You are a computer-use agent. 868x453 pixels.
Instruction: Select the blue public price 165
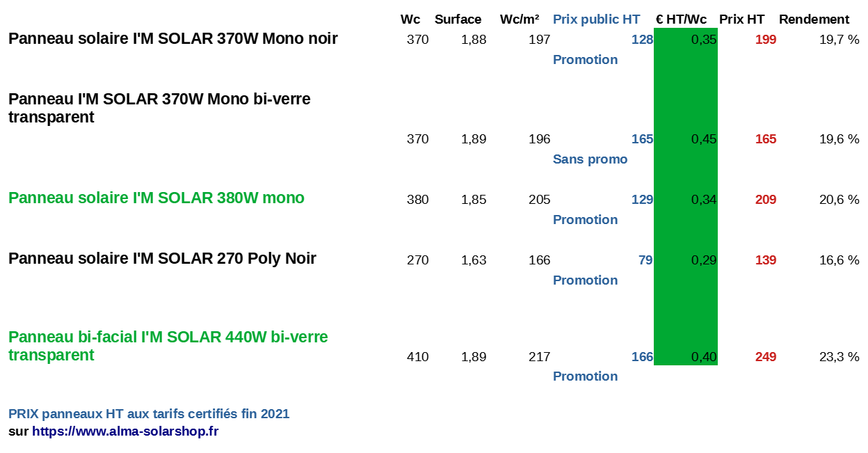coord(642,139)
